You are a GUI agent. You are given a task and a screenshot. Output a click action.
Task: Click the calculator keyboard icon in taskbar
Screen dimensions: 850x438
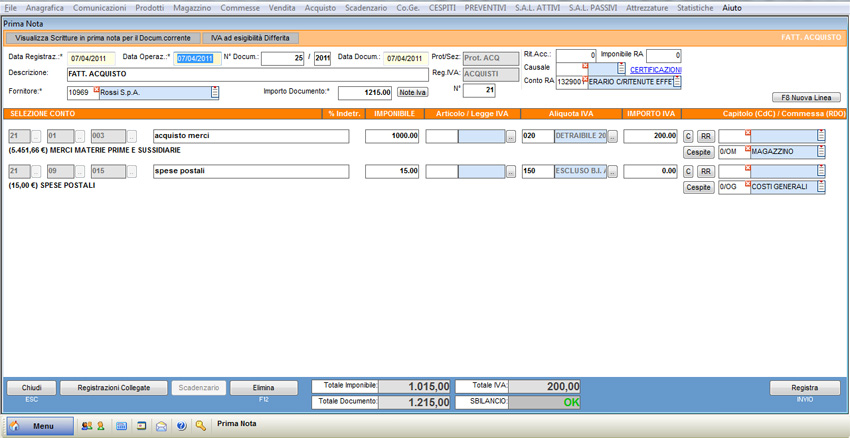[x=122, y=425]
